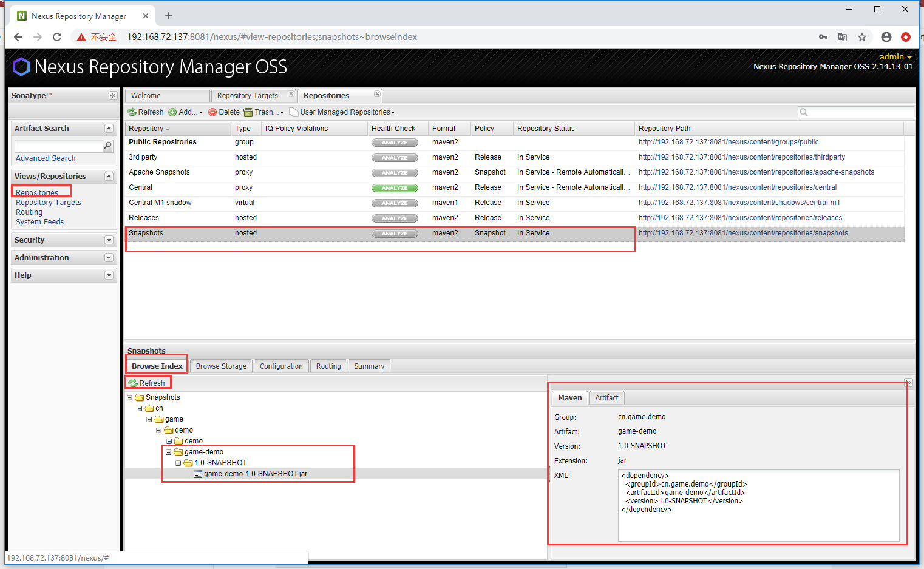Switch to the Browse Storage tab
Screen dimensions: 924x569
(221, 366)
